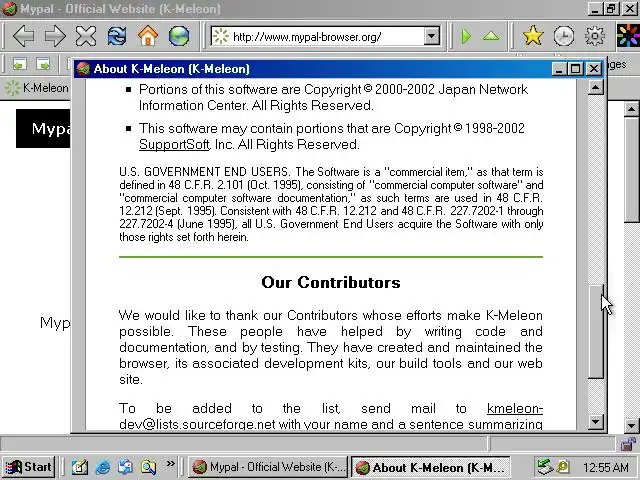The height and width of the screenshot is (480, 640).
Task: Click the Mypal black logo banner
Action: click(x=43, y=128)
